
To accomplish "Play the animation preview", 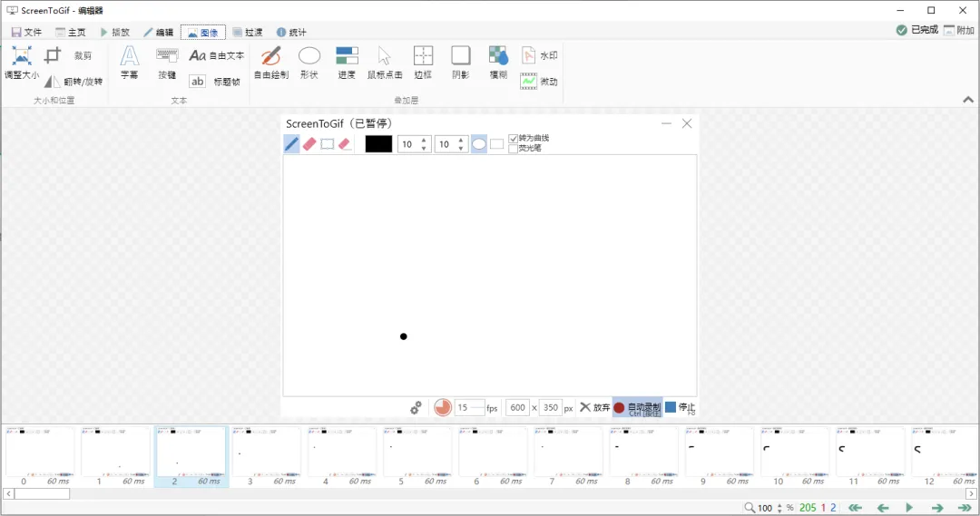I will coord(909,508).
